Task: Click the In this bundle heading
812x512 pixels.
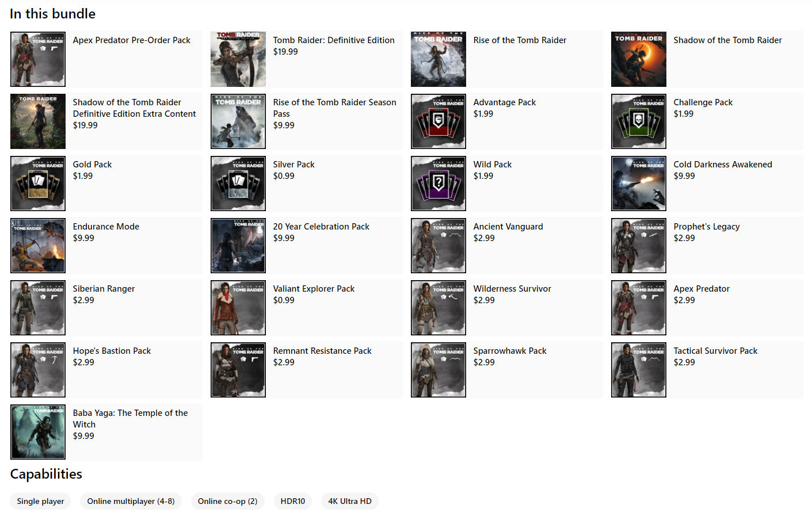Action: coord(53,14)
